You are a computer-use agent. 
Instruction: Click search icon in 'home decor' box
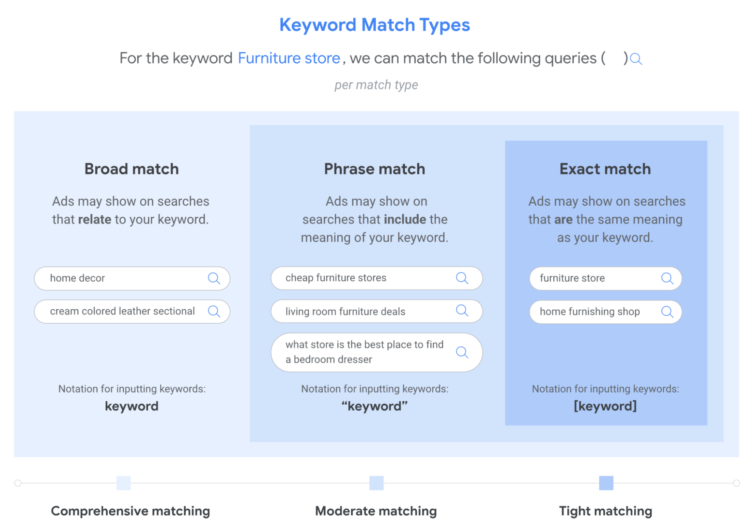214,278
